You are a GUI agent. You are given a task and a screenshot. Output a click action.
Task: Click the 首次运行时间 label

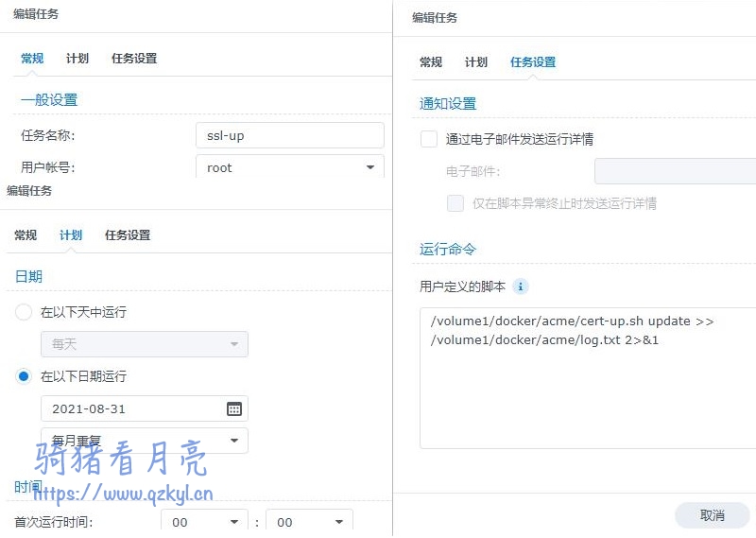[x=54, y=522]
